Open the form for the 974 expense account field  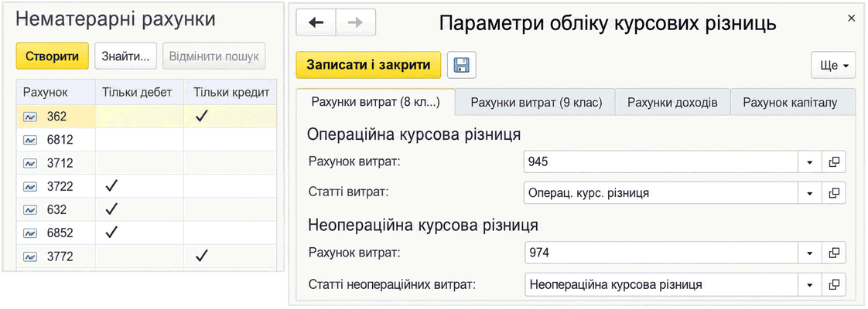point(834,253)
